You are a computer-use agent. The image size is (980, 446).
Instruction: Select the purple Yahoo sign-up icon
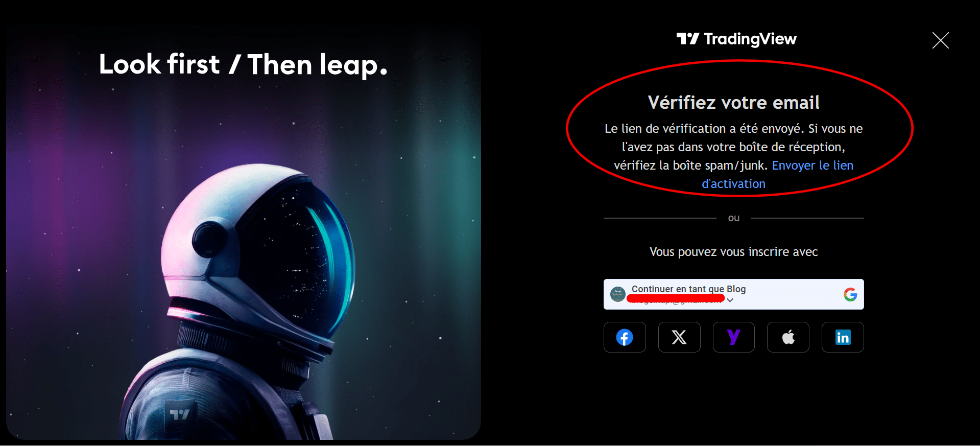tap(733, 337)
